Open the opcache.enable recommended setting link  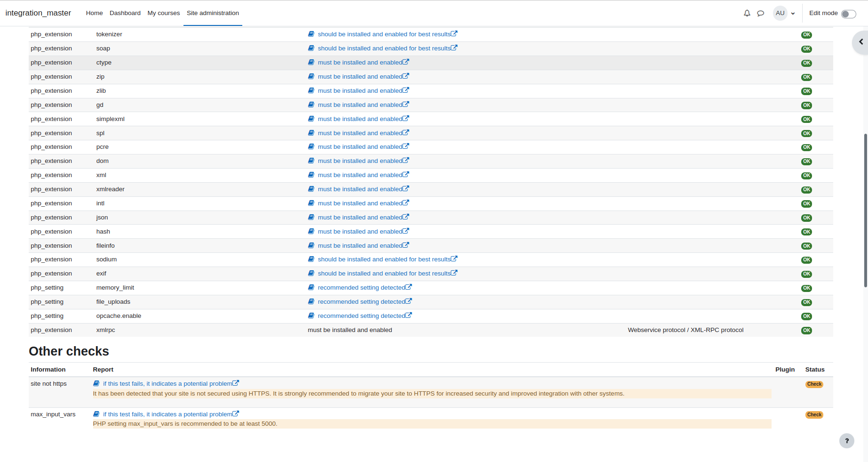click(x=361, y=316)
